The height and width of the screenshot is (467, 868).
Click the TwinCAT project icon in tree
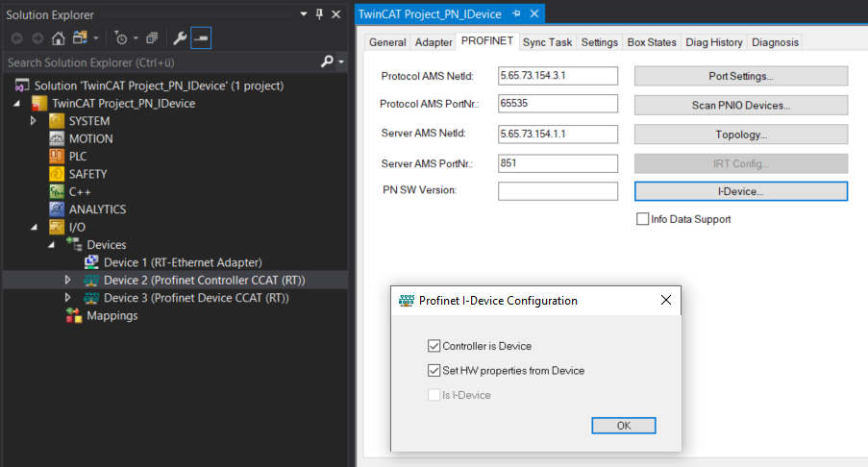(x=39, y=103)
